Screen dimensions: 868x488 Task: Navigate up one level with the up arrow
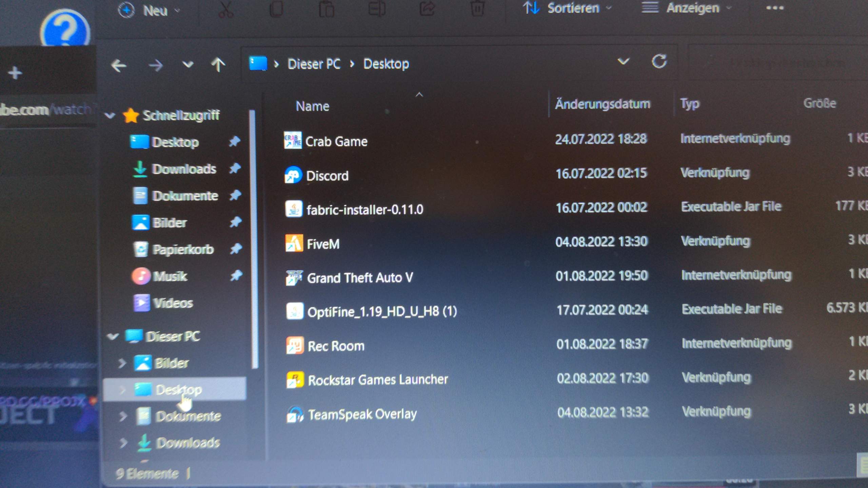coord(218,64)
